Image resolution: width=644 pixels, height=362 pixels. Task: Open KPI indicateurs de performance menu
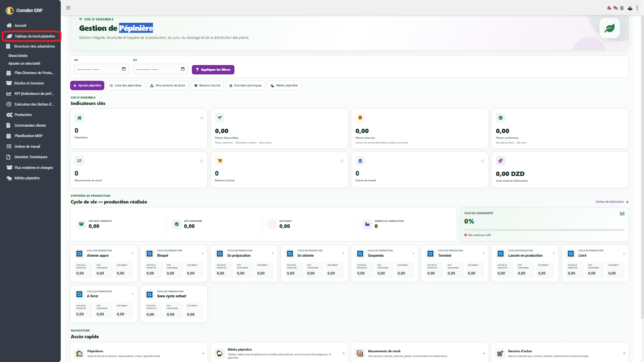30,94
